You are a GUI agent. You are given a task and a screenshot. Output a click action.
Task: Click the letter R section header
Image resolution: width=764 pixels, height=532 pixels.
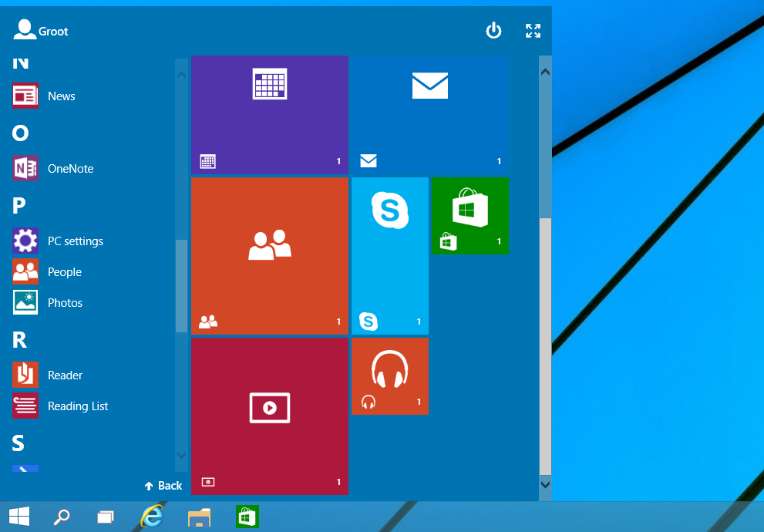pyautogui.click(x=19, y=340)
